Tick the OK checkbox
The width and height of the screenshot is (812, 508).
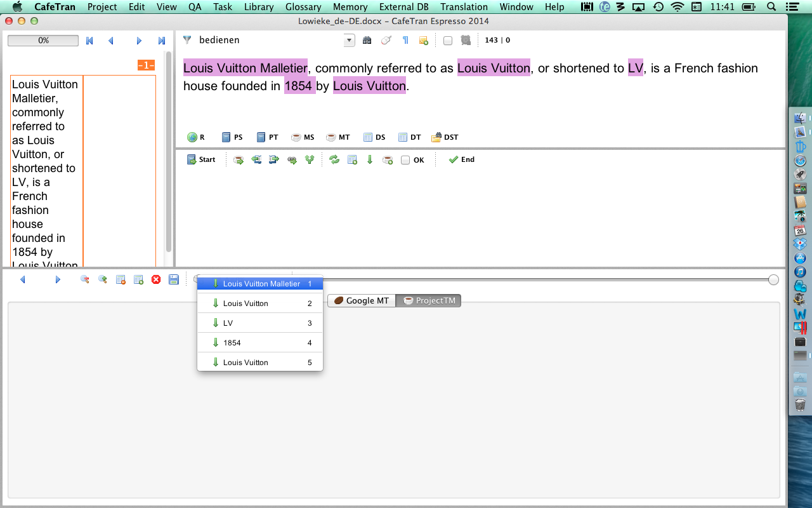point(405,160)
